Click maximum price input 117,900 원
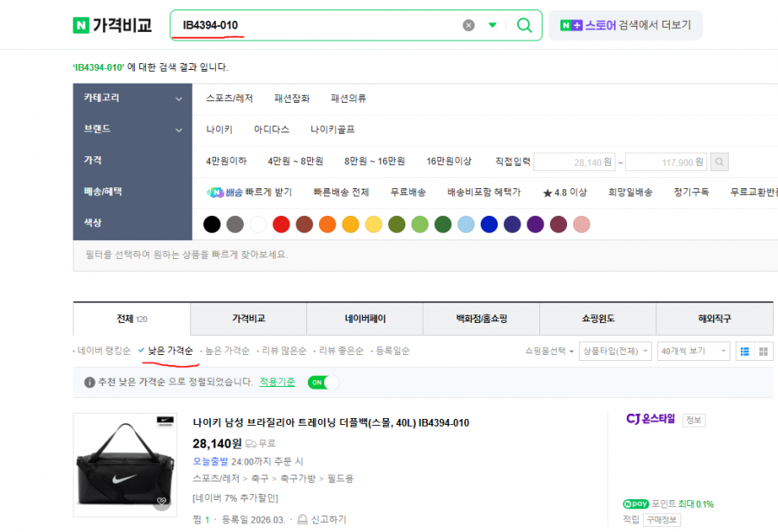Viewport: 778px width, 532px height. pos(666,162)
